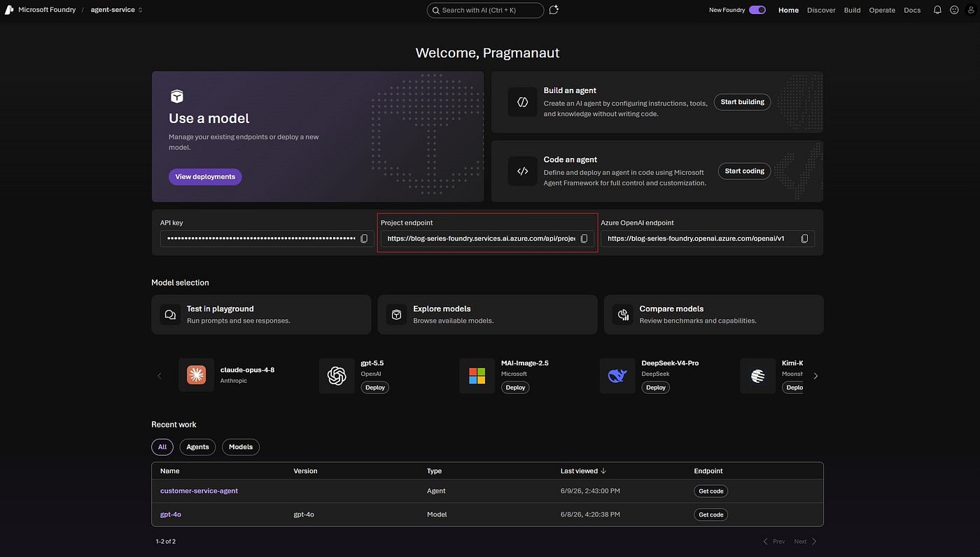
Task: Select the Agents filter tab
Action: click(x=197, y=446)
